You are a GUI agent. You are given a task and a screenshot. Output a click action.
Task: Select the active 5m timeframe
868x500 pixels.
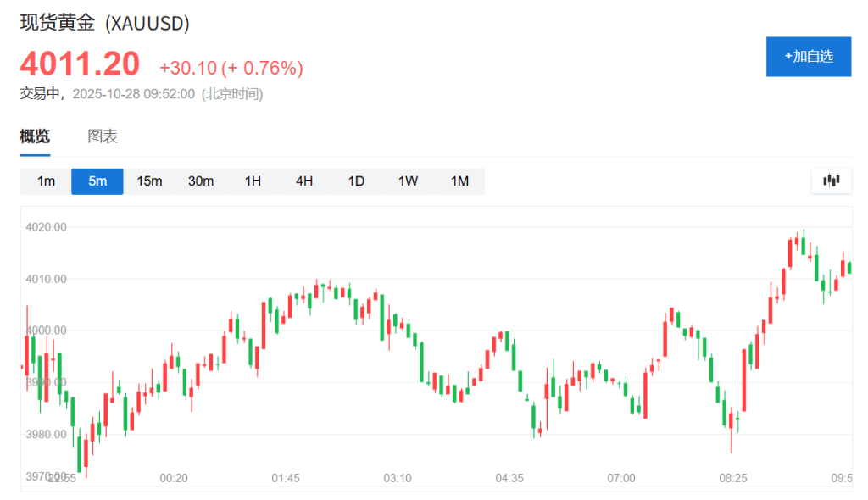[97, 181]
